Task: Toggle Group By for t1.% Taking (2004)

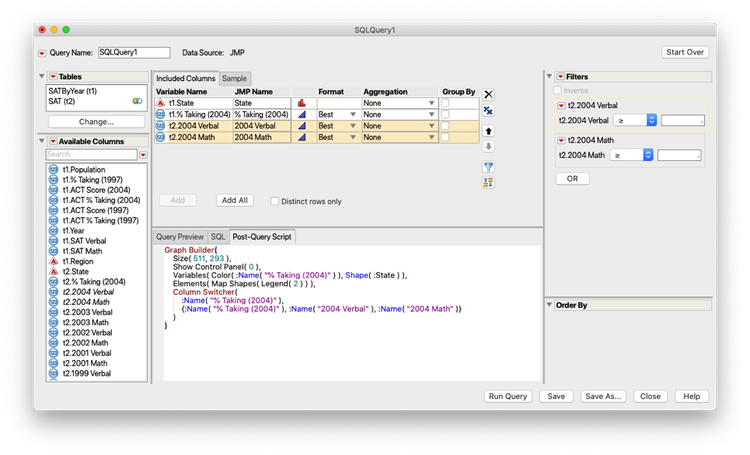Action: click(445, 114)
